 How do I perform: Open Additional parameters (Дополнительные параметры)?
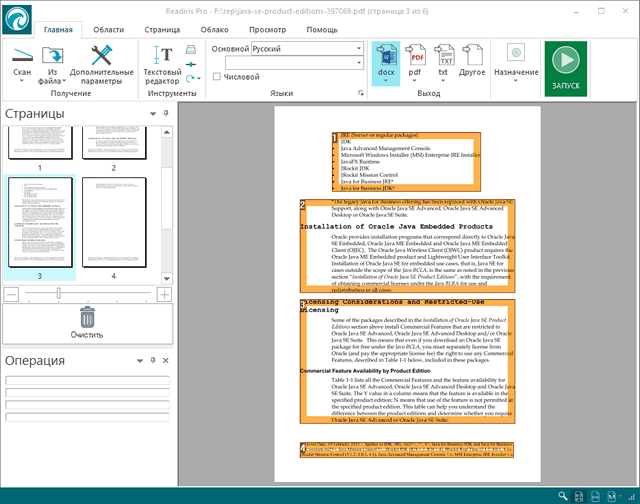pos(101,54)
